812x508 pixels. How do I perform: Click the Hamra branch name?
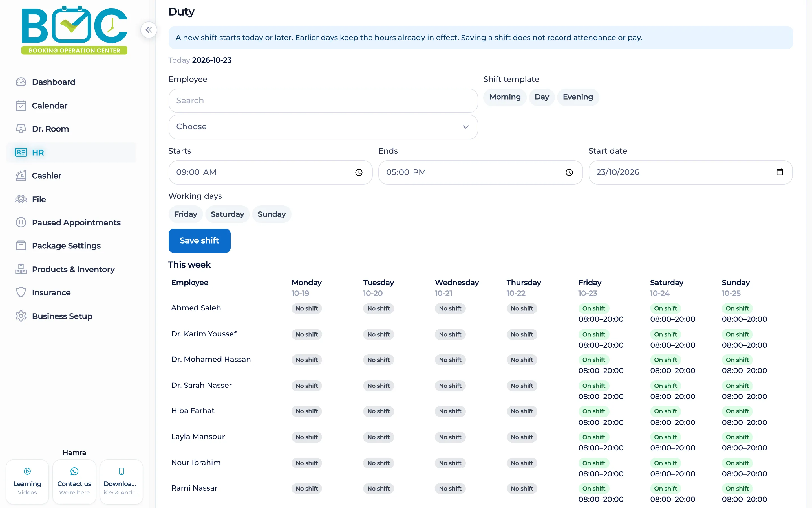point(74,453)
